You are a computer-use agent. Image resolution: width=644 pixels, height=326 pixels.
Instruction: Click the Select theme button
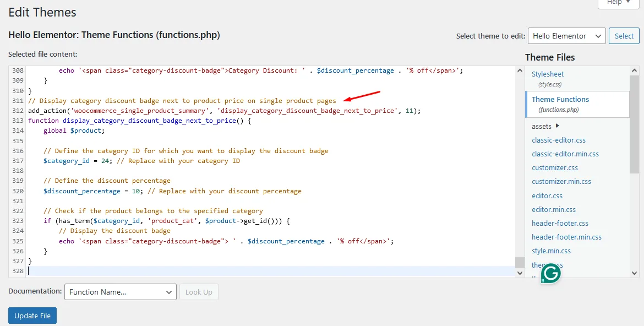point(624,36)
